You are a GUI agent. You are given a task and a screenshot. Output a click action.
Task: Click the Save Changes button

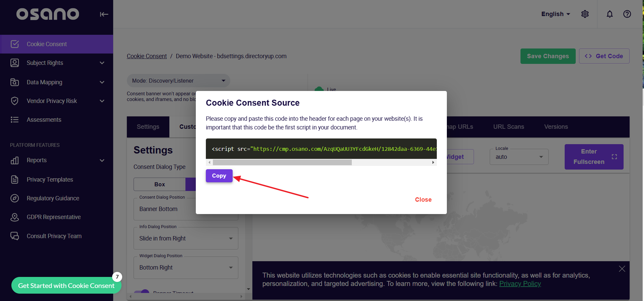click(548, 56)
